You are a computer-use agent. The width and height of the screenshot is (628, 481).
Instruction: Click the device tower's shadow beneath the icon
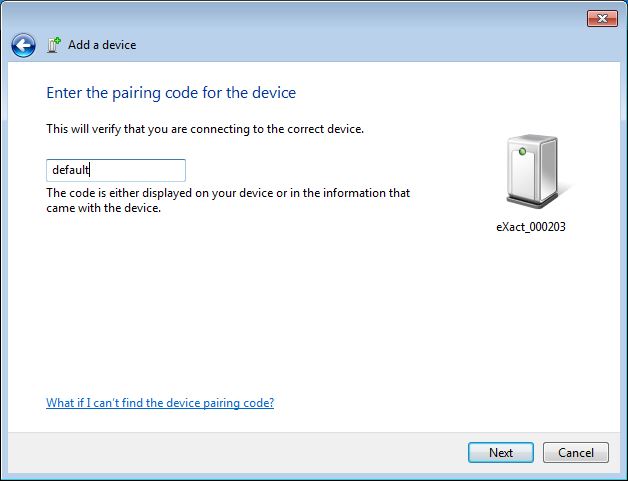(555, 198)
